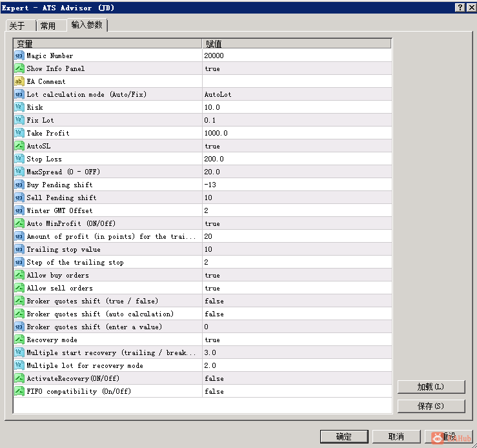Click the FIFO compatibility row icon
The width and height of the screenshot is (477, 448).
(x=19, y=391)
